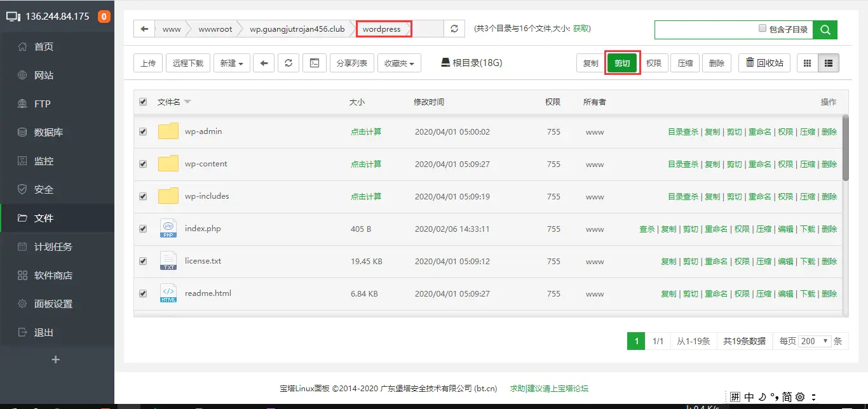
Task: Click the green search magnifier button
Action: 825,29
